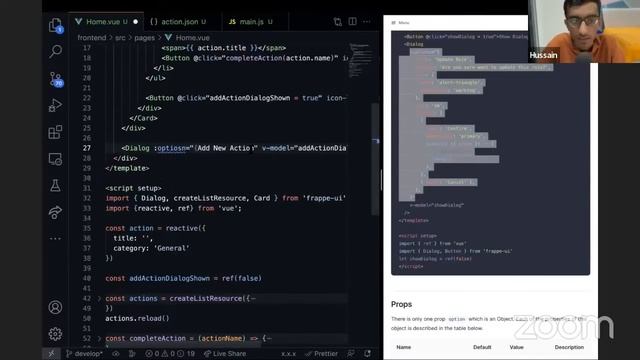Click the feedback person icon in status bar
This screenshot has height=360, width=640.
[x=351, y=353]
